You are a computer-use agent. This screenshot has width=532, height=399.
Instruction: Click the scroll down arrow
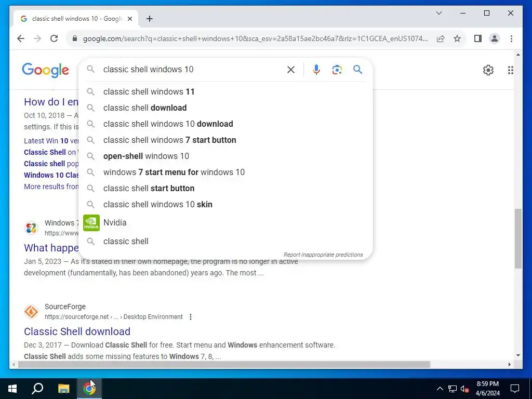[518, 355]
